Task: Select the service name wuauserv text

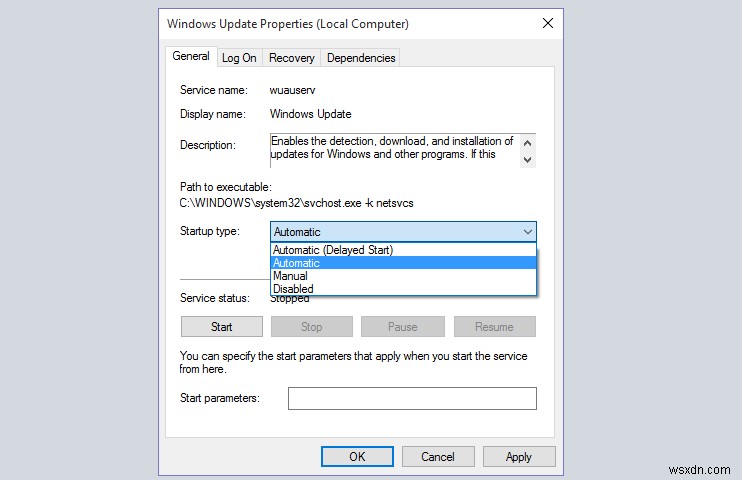Action: tap(292, 90)
